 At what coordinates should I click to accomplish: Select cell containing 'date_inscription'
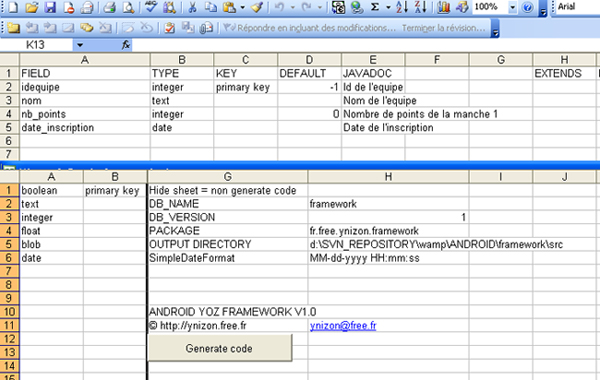pos(85,127)
